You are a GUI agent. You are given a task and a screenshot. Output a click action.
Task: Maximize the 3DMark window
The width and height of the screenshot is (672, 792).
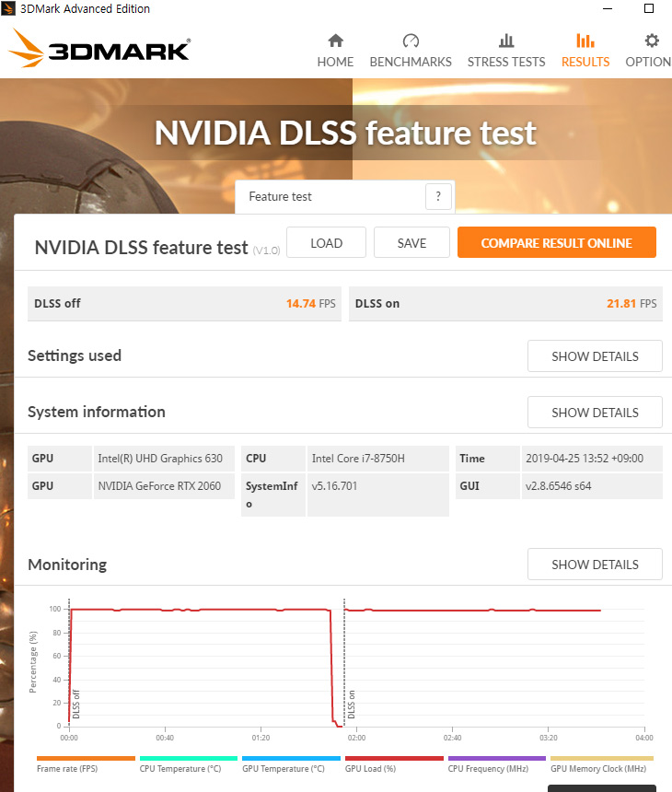pyautogui.click(x=649, y=8)
